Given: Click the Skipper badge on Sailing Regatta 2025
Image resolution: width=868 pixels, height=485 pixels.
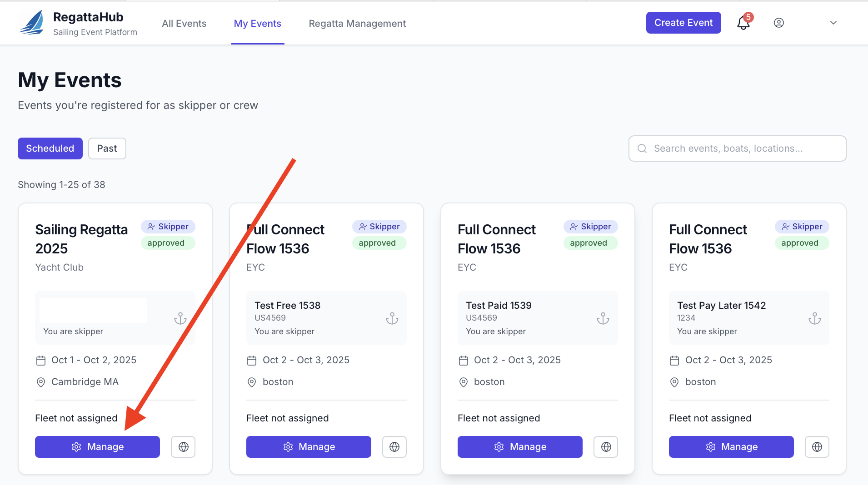Looking at the screenshot, I should (168, 226).
